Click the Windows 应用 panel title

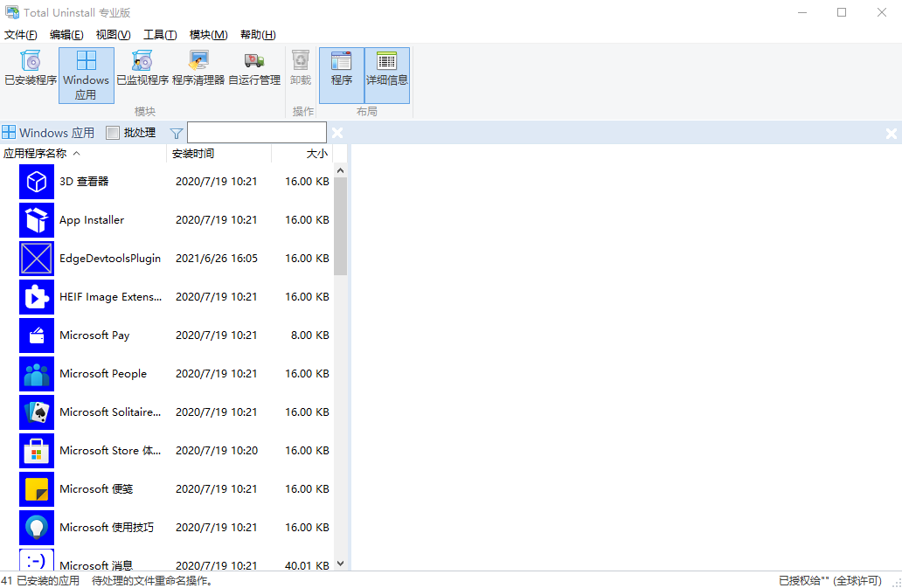(57, 133)
